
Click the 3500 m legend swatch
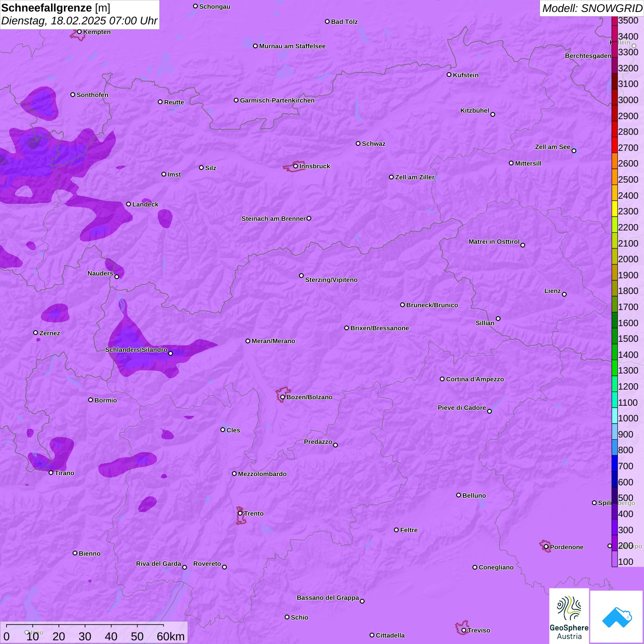pyautogui.click(x=615, y=21)
